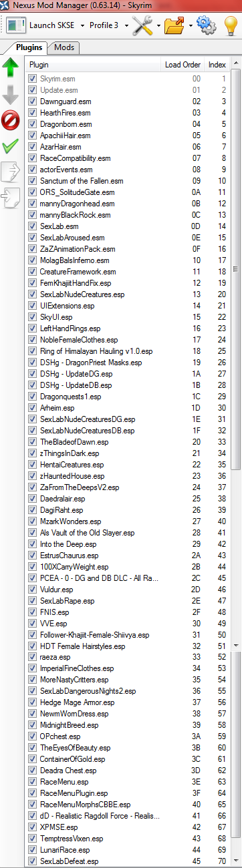Click the red disable-all plugins icon
This screenshot has width=242, height=868.
(x=11, y=121)
